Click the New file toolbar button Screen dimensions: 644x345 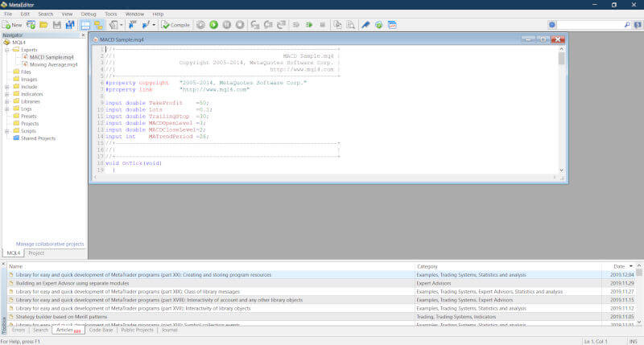click(12, 25)
